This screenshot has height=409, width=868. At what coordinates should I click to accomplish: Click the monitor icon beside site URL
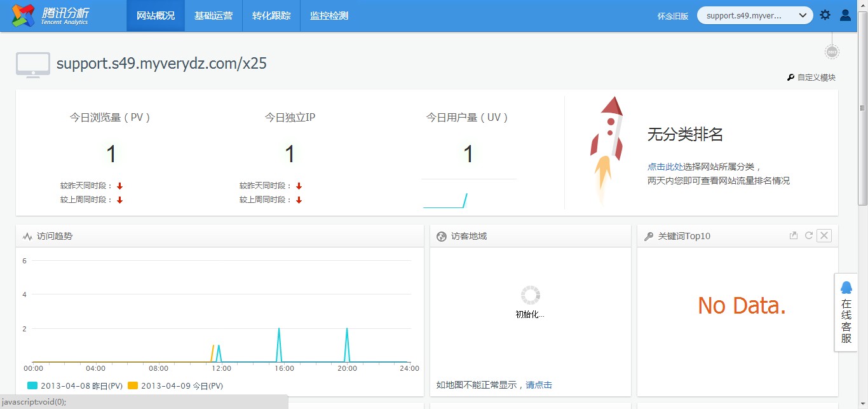33,65
